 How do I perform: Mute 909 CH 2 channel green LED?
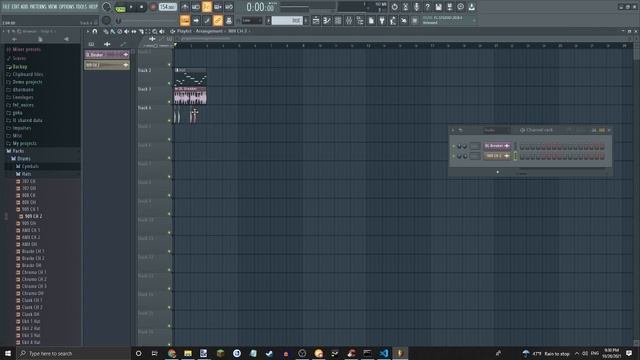point(453,156)
